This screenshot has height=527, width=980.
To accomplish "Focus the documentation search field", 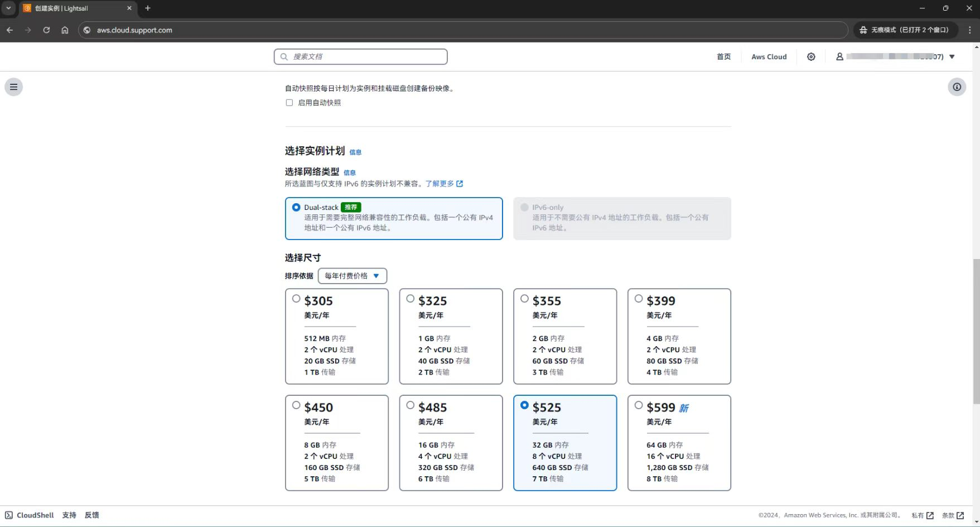I will click(x=361, y=56).
